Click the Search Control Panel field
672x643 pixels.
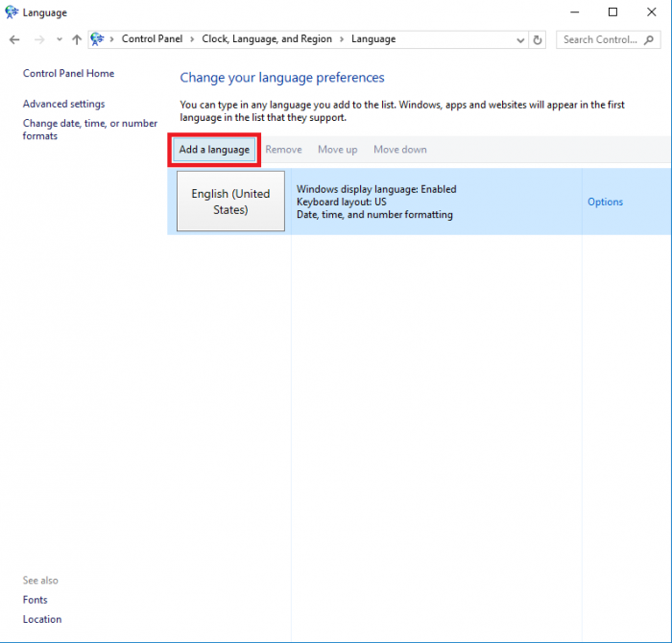(x=608, y=40)
